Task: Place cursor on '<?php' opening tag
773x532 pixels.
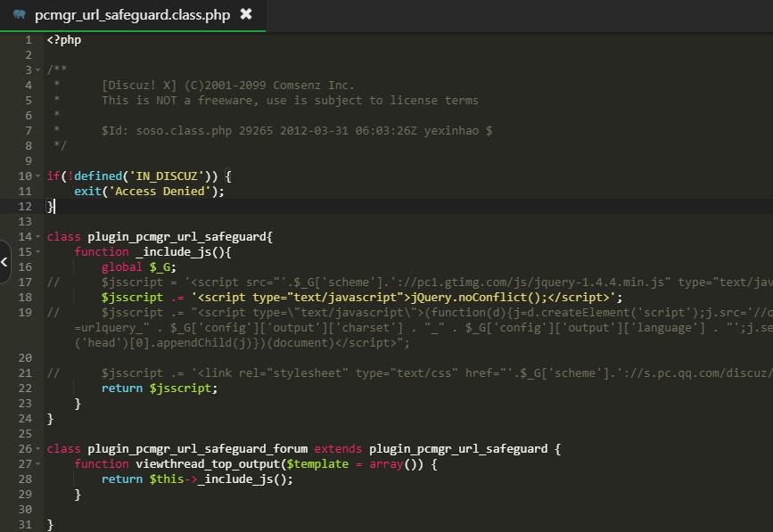Action: pos(64,40)
